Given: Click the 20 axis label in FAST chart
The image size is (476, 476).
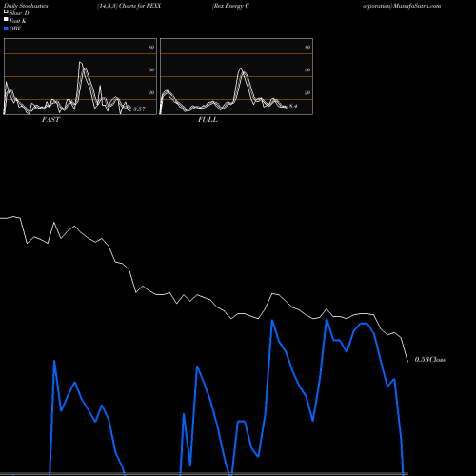Looking at the screenshot, I should click(x=151, y=92).
